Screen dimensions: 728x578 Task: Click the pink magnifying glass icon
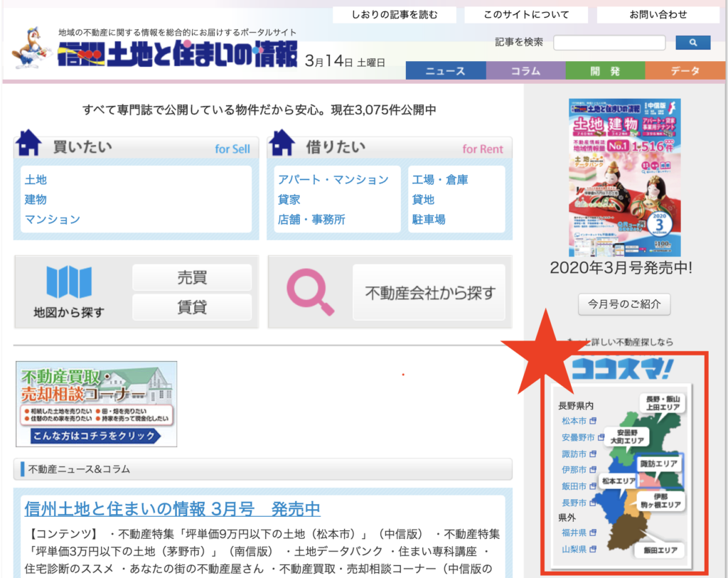pyautogui.click(x=310, y=291)
